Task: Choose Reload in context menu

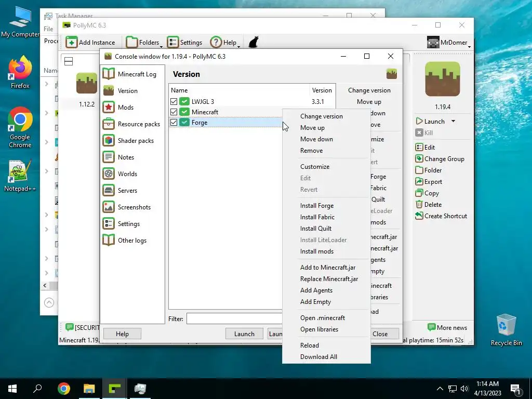Action: point(310,345)
